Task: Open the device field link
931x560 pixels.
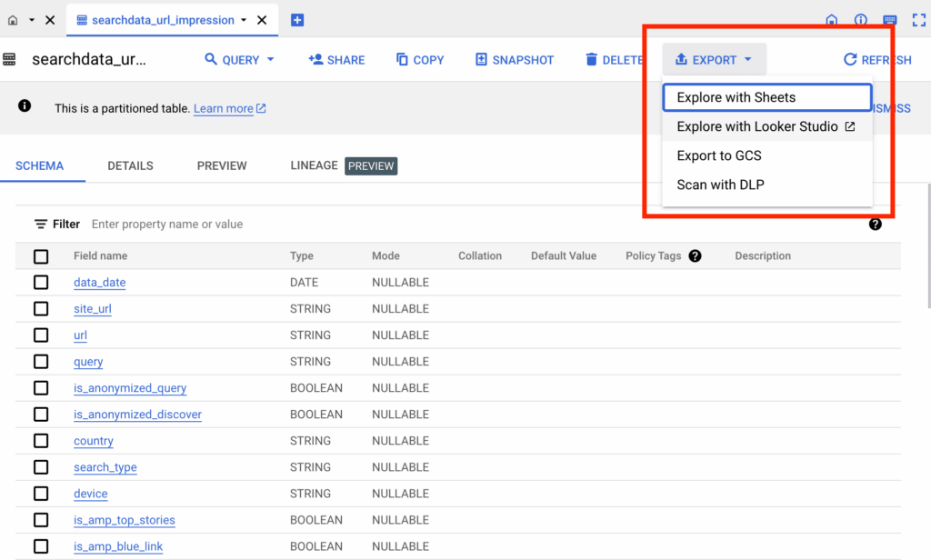Action: tap(91, 494)
